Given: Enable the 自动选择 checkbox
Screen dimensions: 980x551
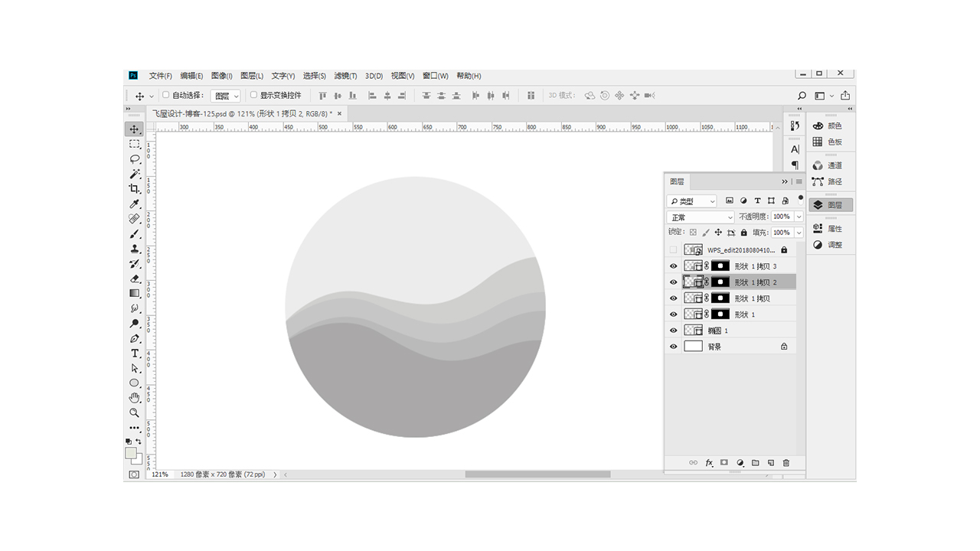Looking at the screenshot, I should point(166,95).
